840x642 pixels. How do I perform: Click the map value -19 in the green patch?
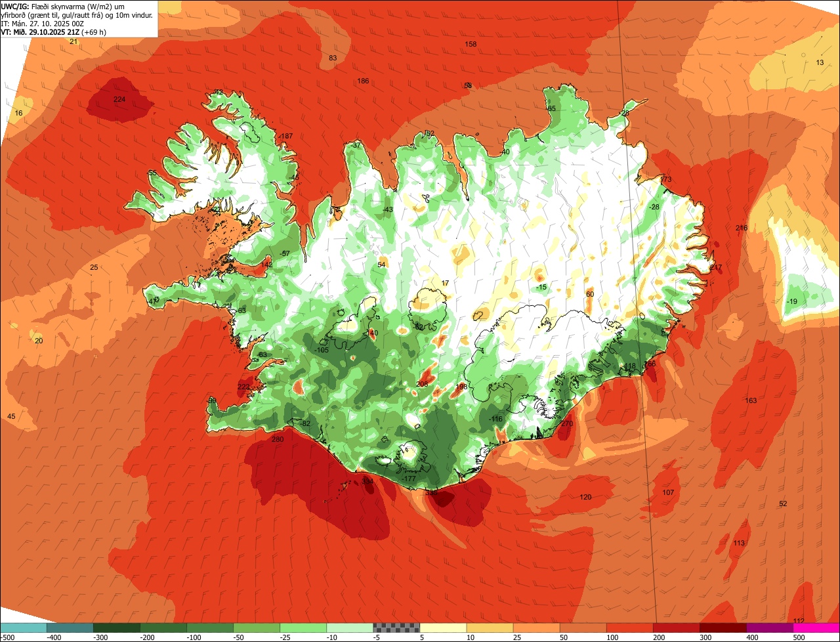(792, 301)
